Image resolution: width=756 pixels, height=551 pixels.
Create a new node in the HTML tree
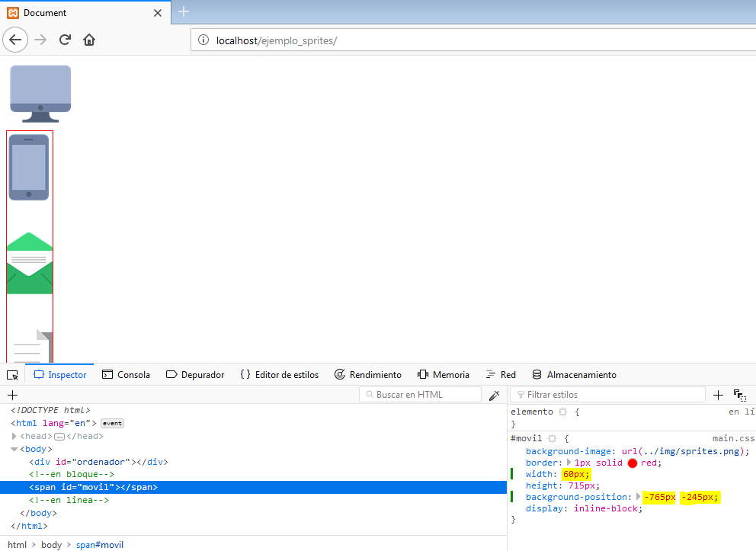tap(12, 395)
